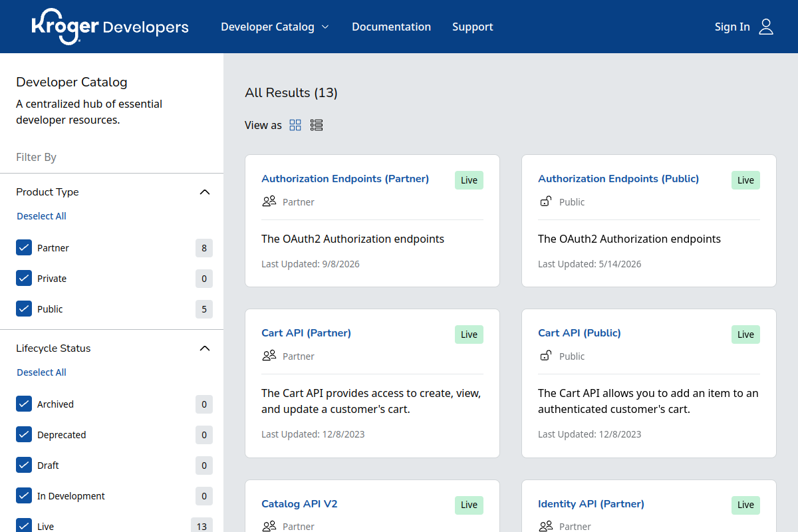Deselect all Product Type filters
The width and height of the screenshot is (798, 532).
pyautogui.click(x=41, y=216)
